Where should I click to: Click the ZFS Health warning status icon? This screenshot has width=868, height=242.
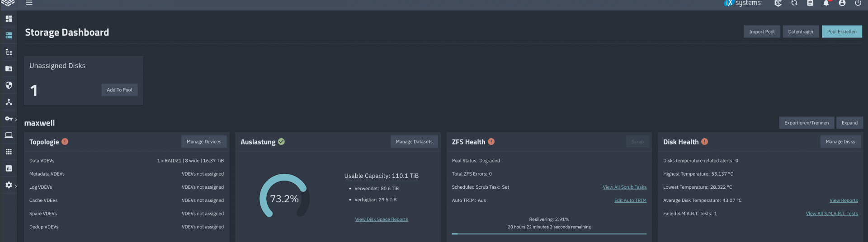click(491, 142)
